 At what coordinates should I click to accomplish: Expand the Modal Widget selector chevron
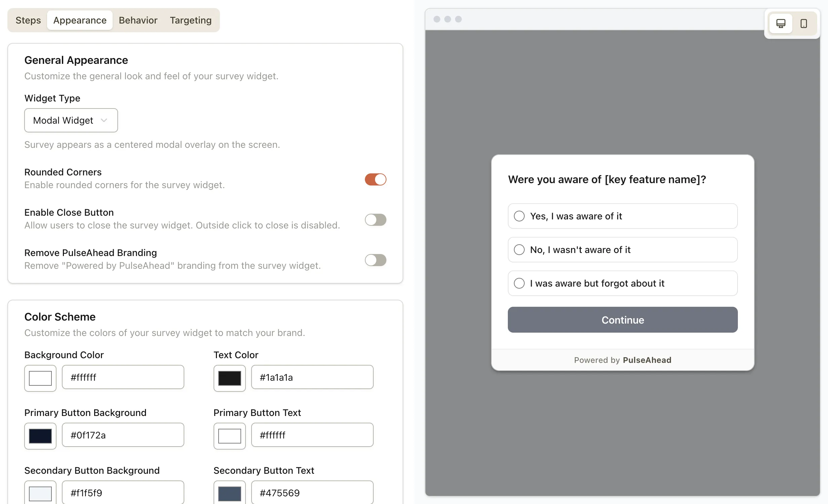click(104, 120)
